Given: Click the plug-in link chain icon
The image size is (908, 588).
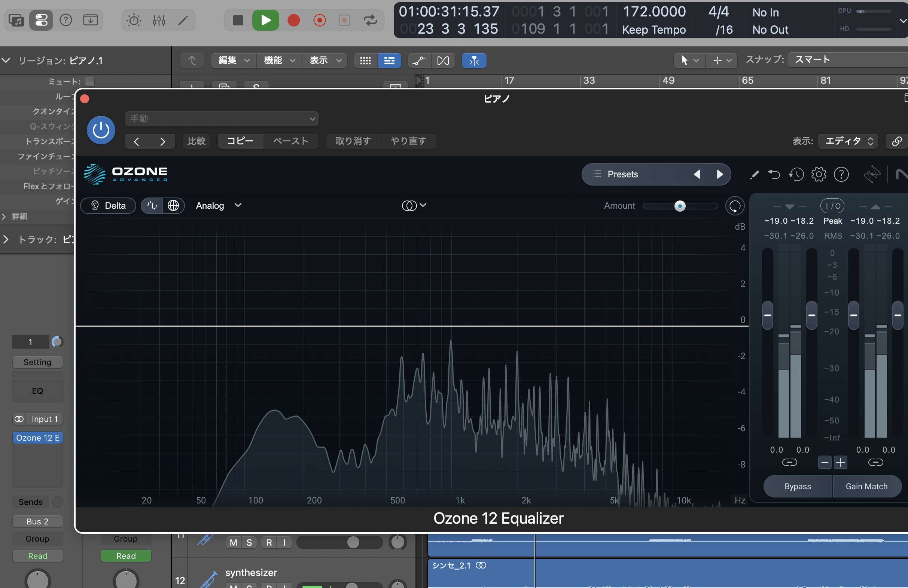Looking at the screenshot, I should pyautogui.click(x=896, y=141).
